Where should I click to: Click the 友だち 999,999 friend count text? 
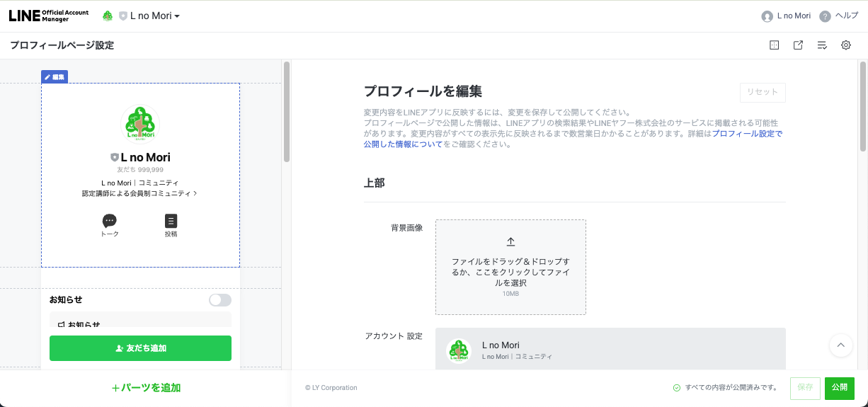point(140,170)
